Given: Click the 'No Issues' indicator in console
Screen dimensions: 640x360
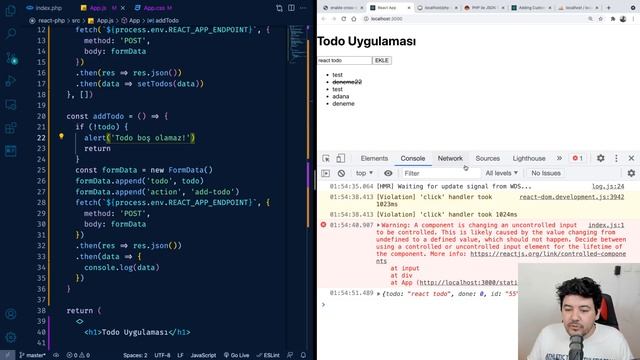Looking at the screenshot, I should click(x=546, y=173).
